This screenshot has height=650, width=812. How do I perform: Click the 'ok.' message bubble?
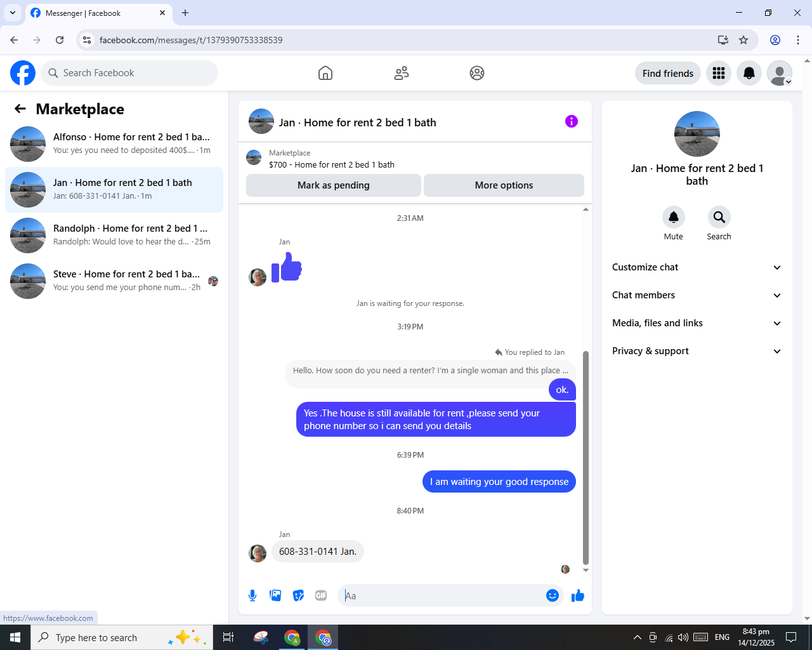(x=562, y=390)
